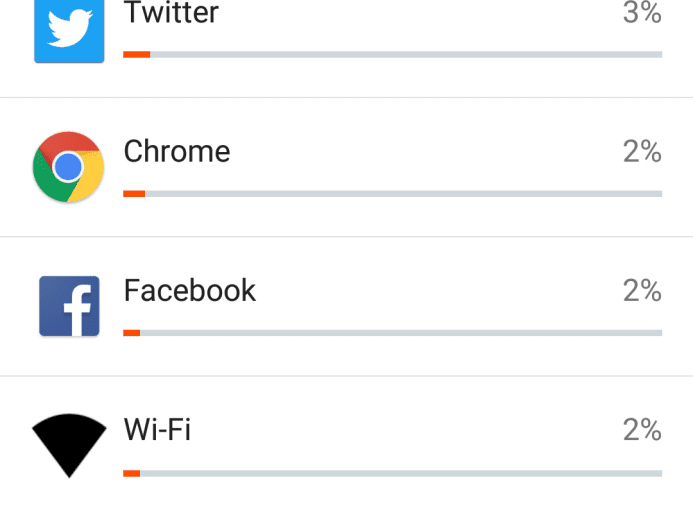
Task: Tap the black Wi-Fi signal icon
Action: coord(69,445)
